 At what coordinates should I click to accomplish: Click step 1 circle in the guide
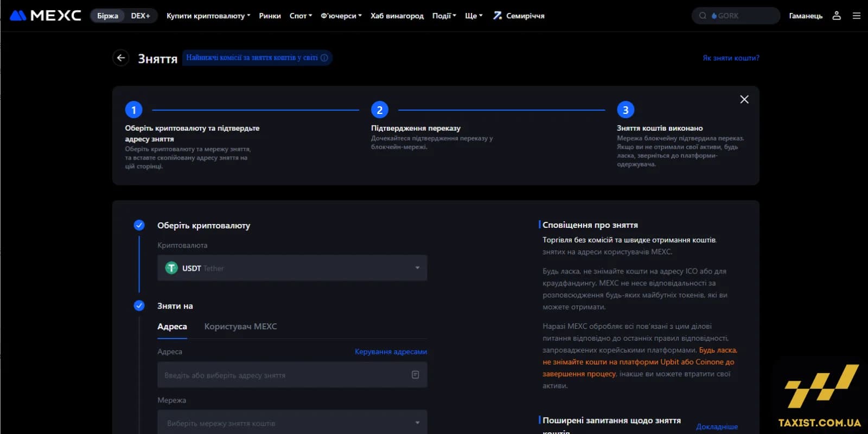click(133, 110)
